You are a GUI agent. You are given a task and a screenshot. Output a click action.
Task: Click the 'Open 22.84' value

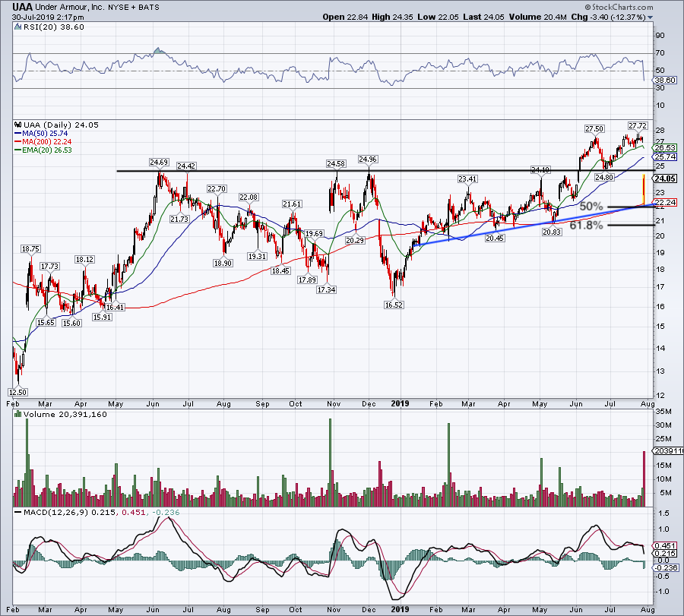(346, 17)
